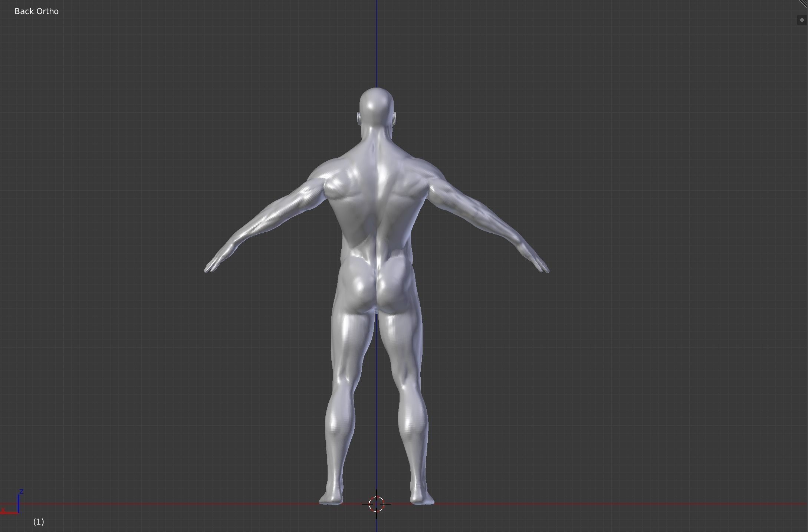The height and width of the screenshot is (532, 808).
Task: Select the humanoid model's head
Action: click(377, 108)
